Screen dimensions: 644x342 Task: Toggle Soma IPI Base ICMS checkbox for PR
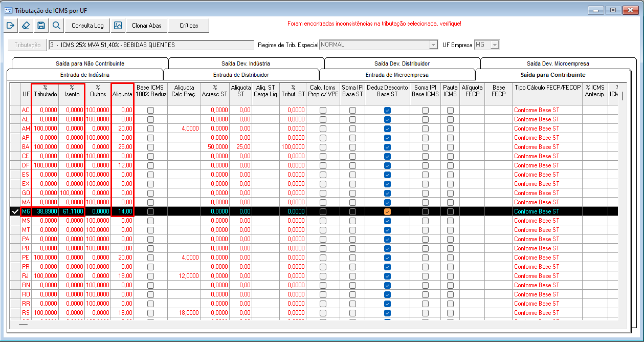[x=425, y=267]
